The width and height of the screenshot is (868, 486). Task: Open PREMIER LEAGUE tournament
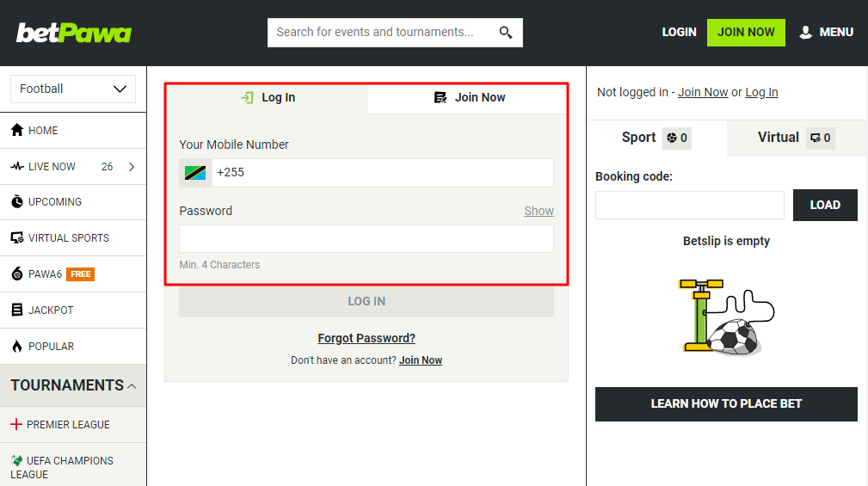[73, 425]
